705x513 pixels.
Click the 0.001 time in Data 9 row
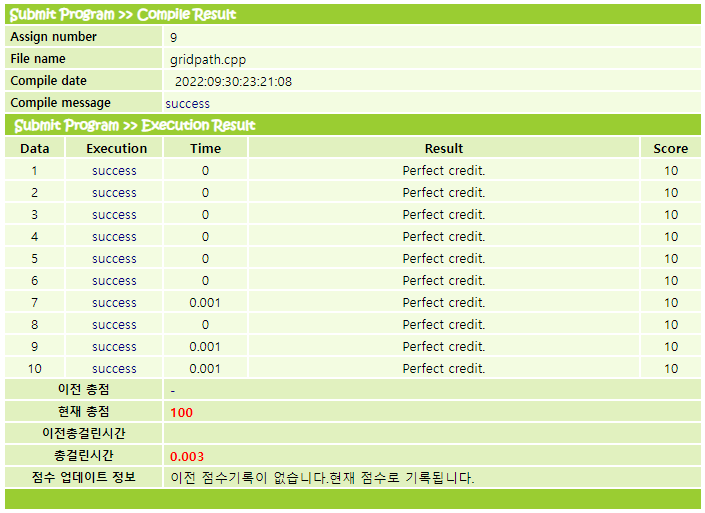(205, 347)
